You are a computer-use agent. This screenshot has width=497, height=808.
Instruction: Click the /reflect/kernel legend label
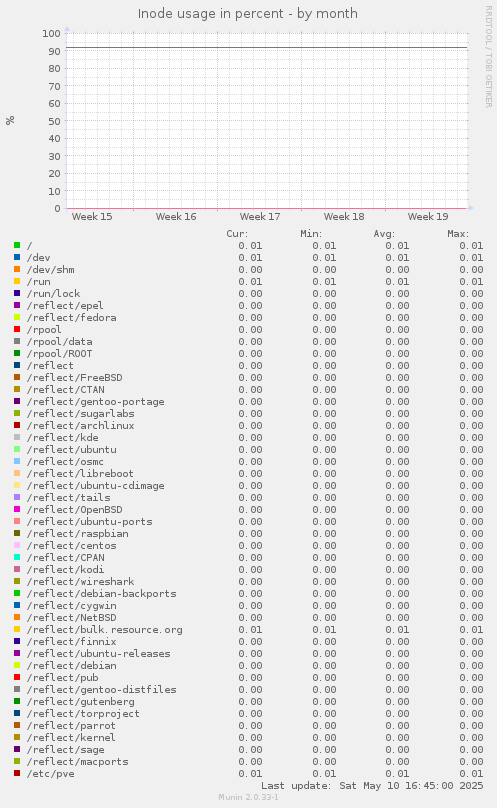click(x=71, y=737)
